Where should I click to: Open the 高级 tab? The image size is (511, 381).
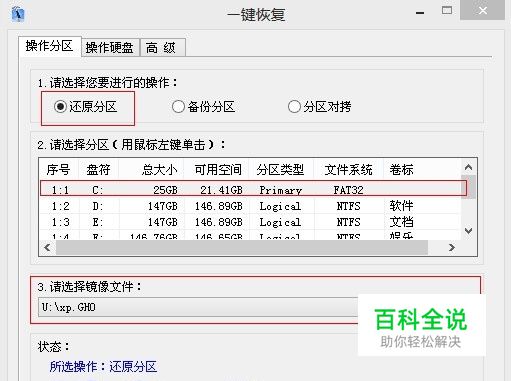click(x=162, y=48)
